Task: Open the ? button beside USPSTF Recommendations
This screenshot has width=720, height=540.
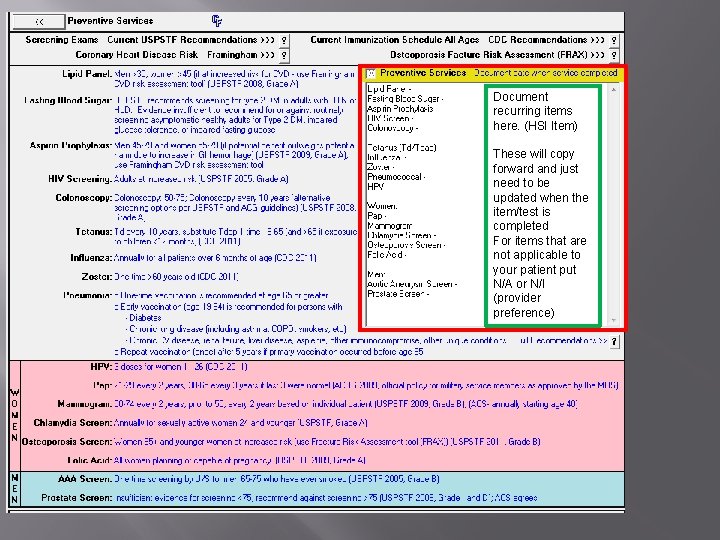Action: point(284,40)
